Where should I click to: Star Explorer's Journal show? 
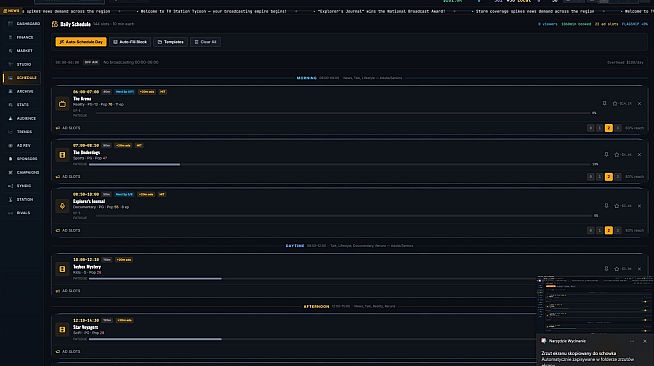(x=616, y=206)
